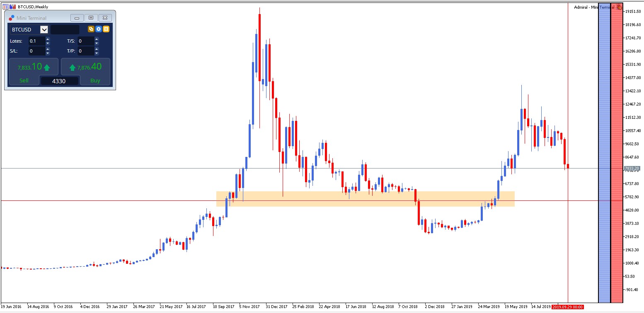The height and width of the screenshot is (313, 644).
Task: Click the red-blue Mini Terminal logo
Action: (x=12, y=18)
